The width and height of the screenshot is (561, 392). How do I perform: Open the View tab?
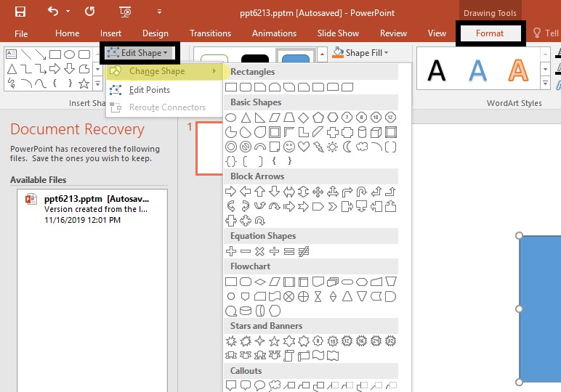tap(437, 33)
